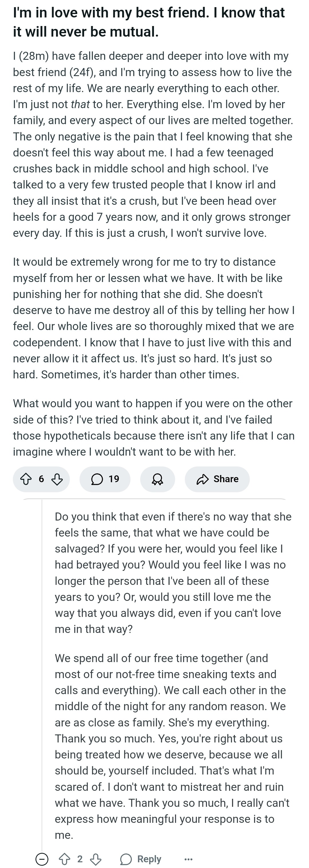Click the post score number 6
Screen dimensions: 309x868
(x=41, y=479)
